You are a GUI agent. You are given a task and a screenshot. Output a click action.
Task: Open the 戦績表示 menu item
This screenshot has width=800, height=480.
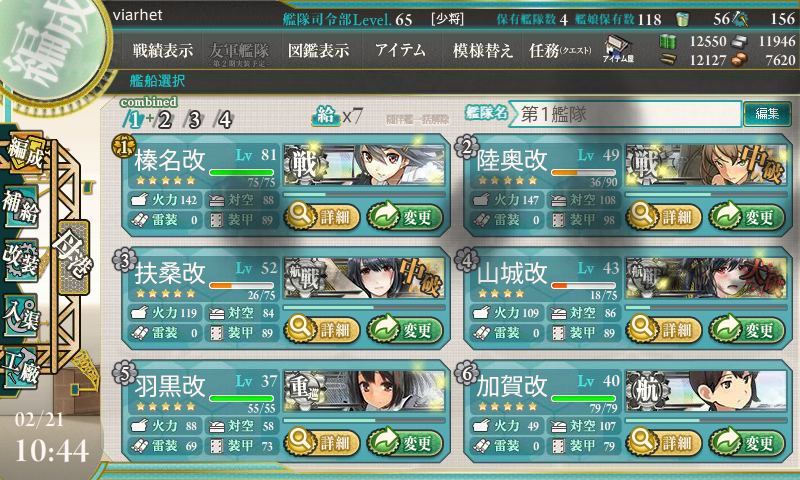163,50
